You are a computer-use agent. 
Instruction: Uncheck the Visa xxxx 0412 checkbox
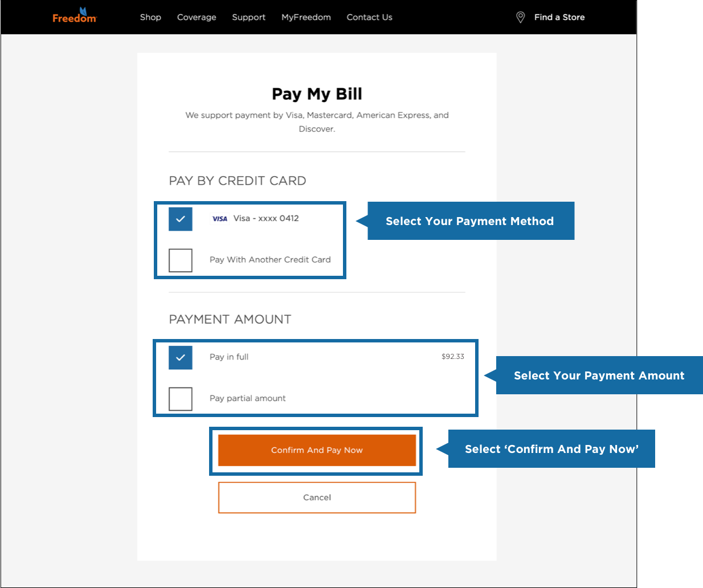point(181,219)
